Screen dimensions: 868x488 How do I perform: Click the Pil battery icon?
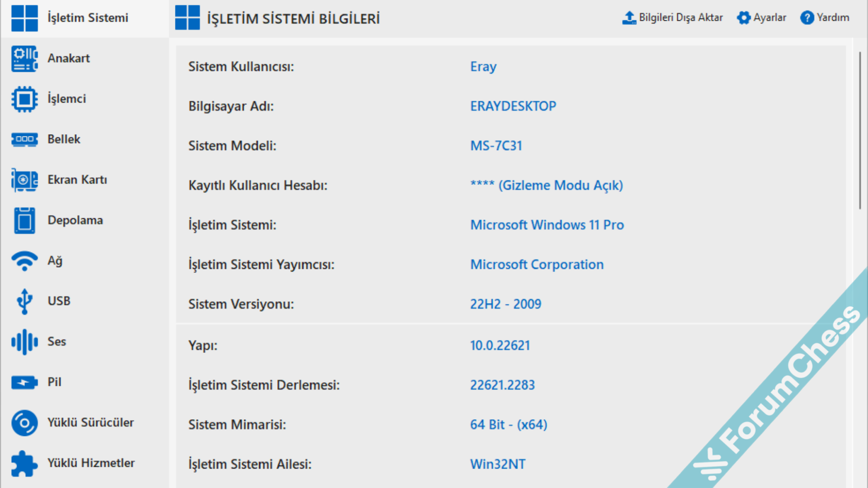pyautogui.click(x=24, y=382)
